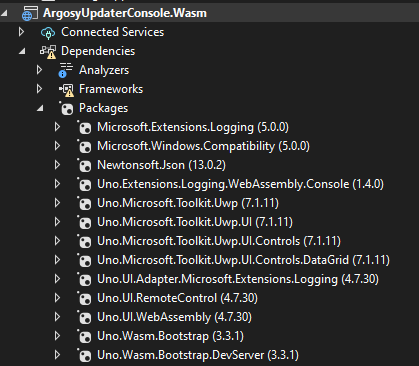Expand Uno.UI.Adapter.Microsoft.Extensions.Logging (4.7.30) package
This screenshot has width=419, height=366.
click(x=57, y=279)
